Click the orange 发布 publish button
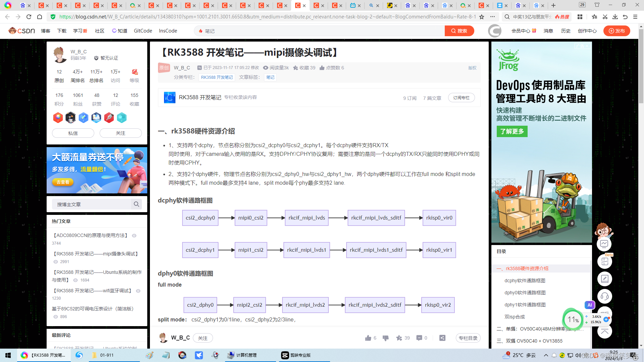This screenshot has height=362, width=644. 616,31
